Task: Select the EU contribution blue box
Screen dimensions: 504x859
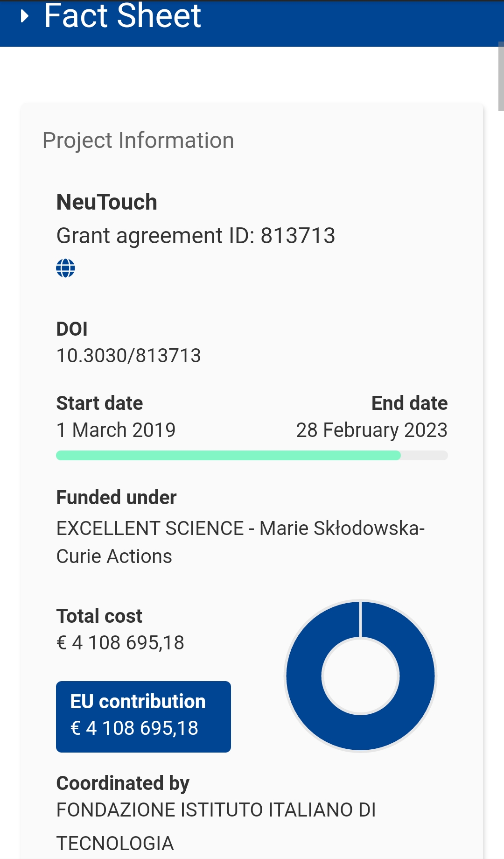Action: pyautogui.click(x=143, y=717)
